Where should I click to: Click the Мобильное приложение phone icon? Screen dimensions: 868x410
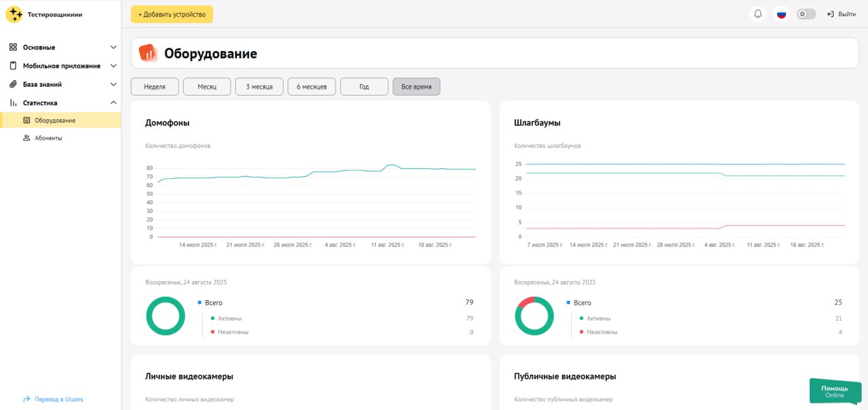tap(13, 66)
